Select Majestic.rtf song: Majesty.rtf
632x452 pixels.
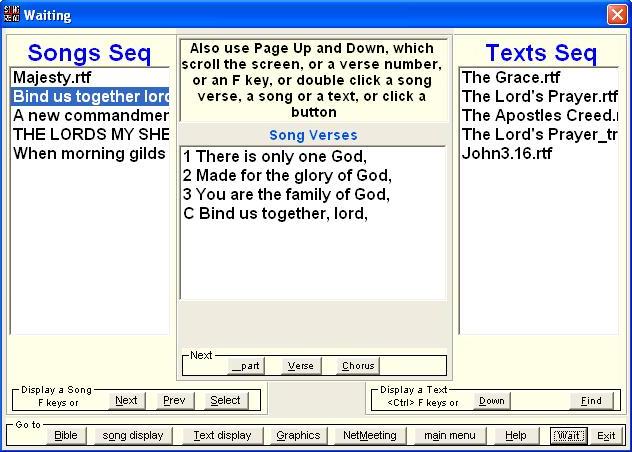pos(90,77)
